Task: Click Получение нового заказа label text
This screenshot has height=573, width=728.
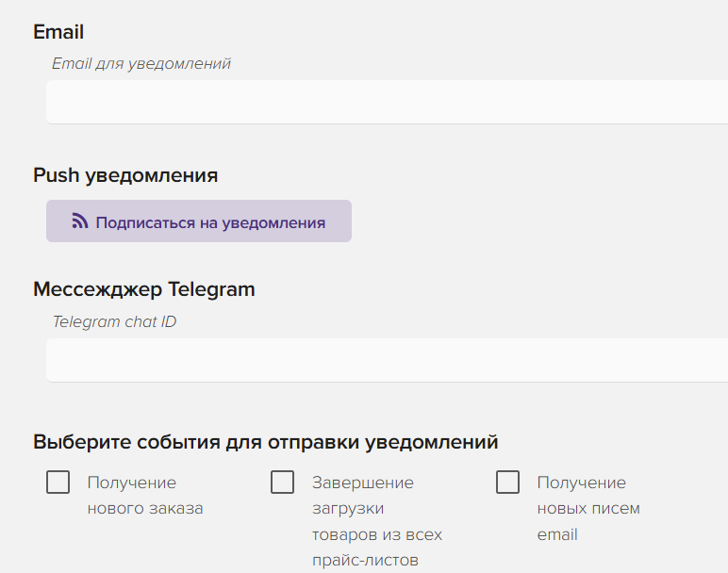Action: (x=145, y=496)
